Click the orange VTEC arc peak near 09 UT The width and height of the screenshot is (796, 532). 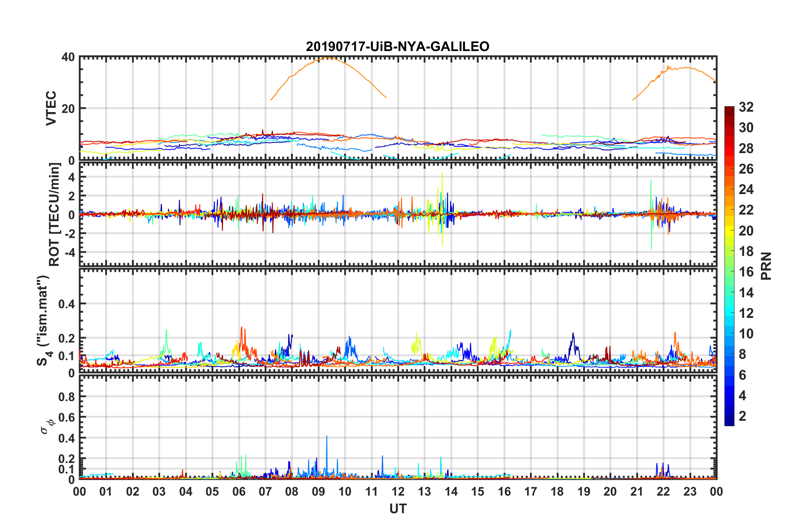point(329,58)
